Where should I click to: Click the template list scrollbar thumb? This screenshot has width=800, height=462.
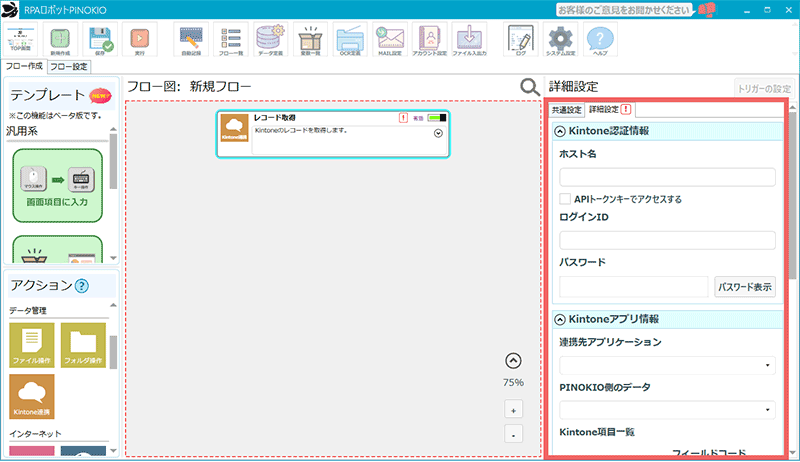(113, 161)
